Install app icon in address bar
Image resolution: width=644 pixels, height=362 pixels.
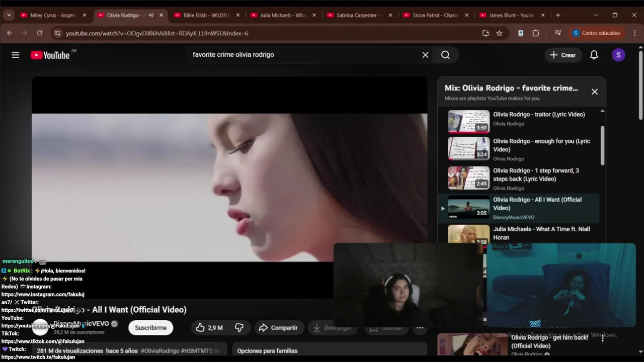pyautogui.click(x=486, y=33)
